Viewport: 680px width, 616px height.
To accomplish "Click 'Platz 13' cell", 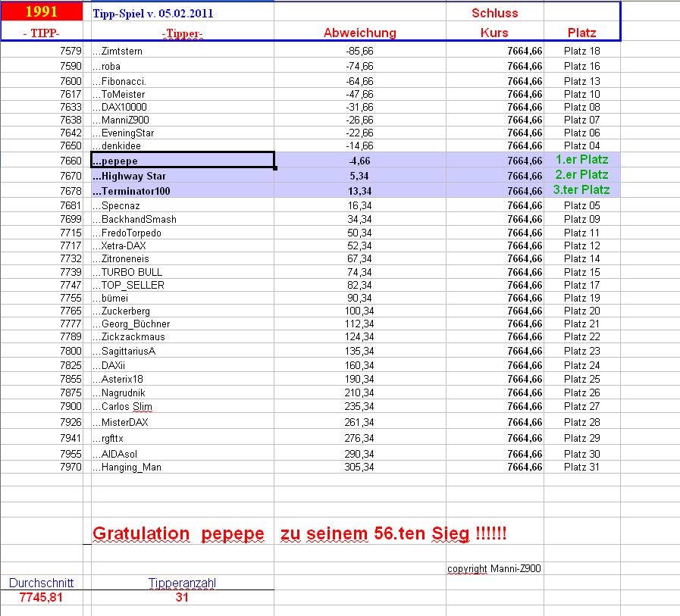I will click(x=582, y=82).
